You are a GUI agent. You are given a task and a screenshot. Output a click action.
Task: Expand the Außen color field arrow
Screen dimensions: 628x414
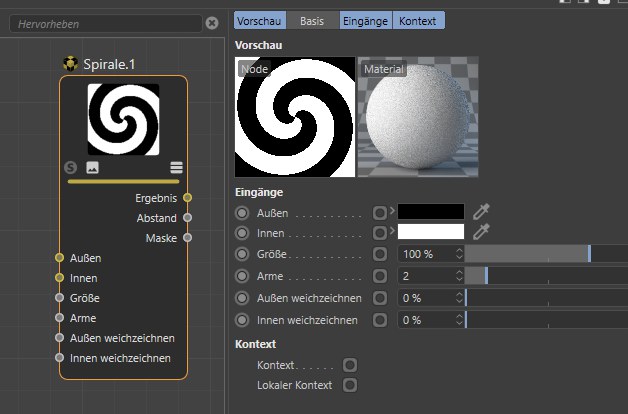coord(392,212)
